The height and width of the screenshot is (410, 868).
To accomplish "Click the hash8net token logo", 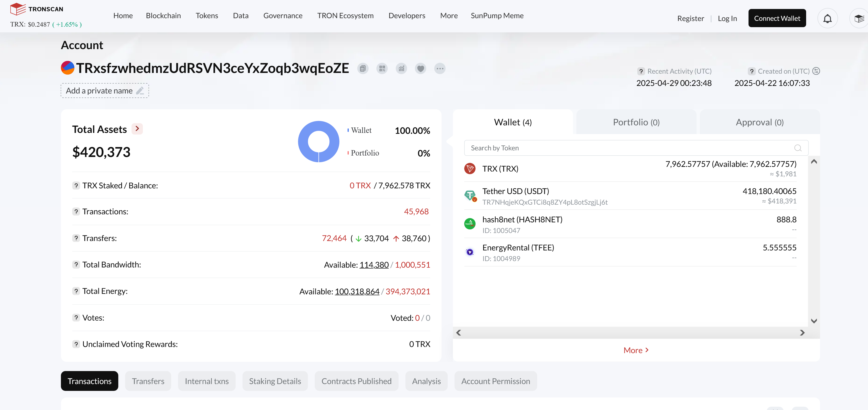I will pos(470,224).
